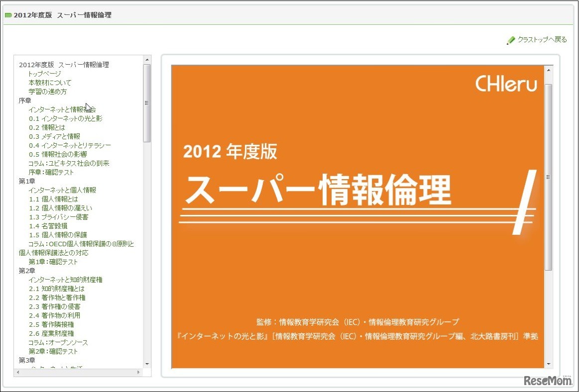The height and width of the screenshot is (392, 579).
Task: Open the トップページ page
Action: click(44, 73)
